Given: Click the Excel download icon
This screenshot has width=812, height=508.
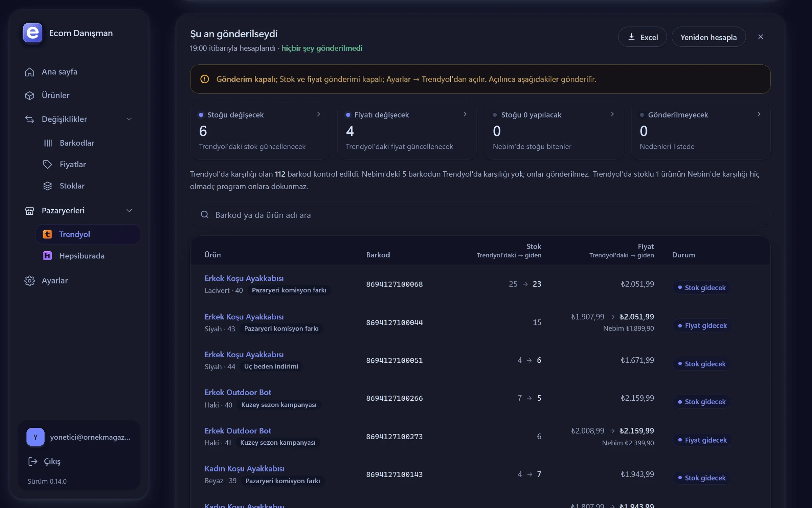Looking at the screenshot, I should click(631, 37).
